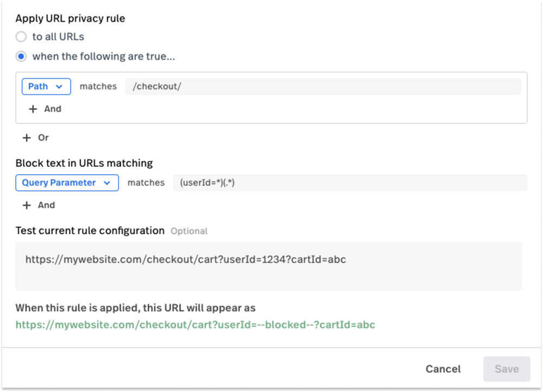Open the Query Parameter dropdown

(x=67, y=182)
